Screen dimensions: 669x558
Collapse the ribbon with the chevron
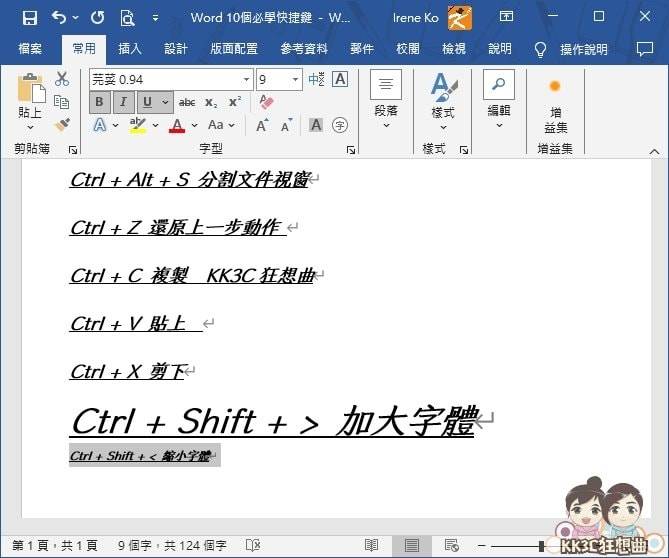point(654,151)
